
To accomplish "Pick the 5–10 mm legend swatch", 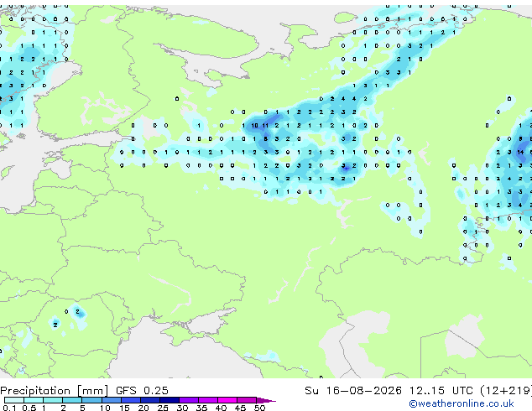I will pyautogui.click(x=91, y=400).
